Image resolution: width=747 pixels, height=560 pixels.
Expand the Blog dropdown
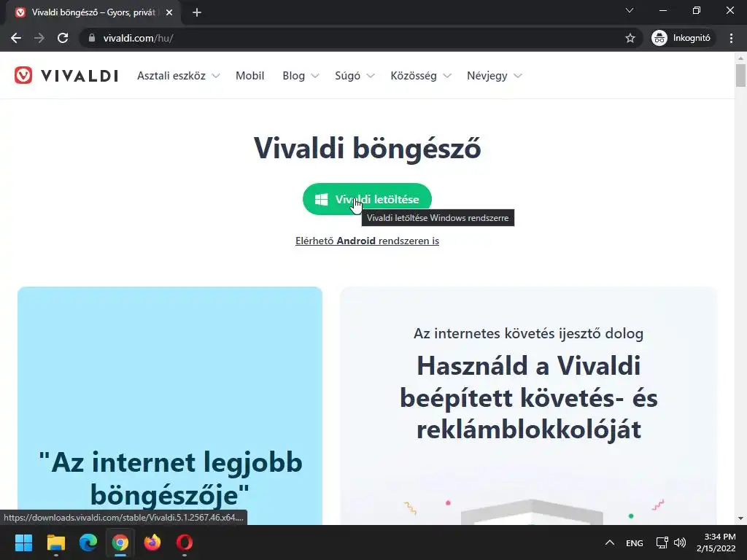point(301,76)
